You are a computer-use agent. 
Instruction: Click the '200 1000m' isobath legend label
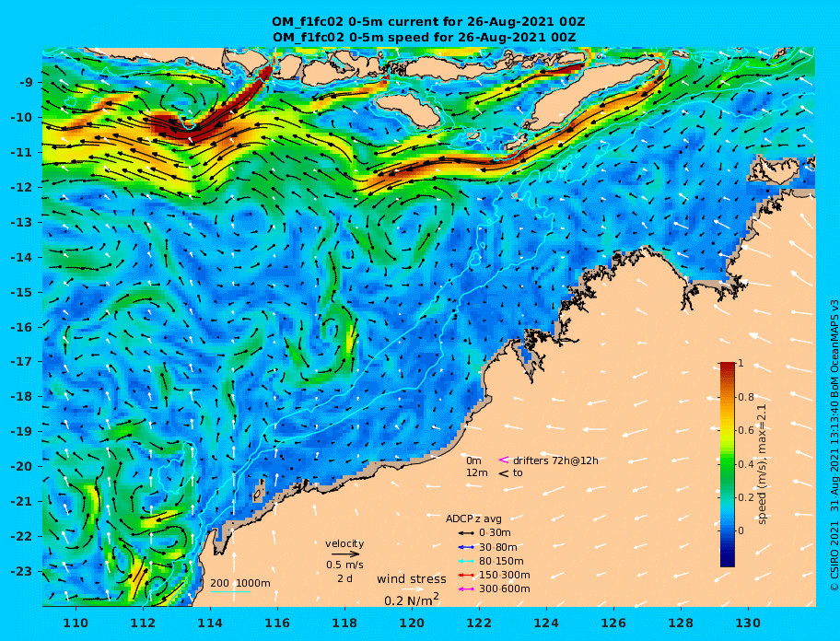[240, 583]
